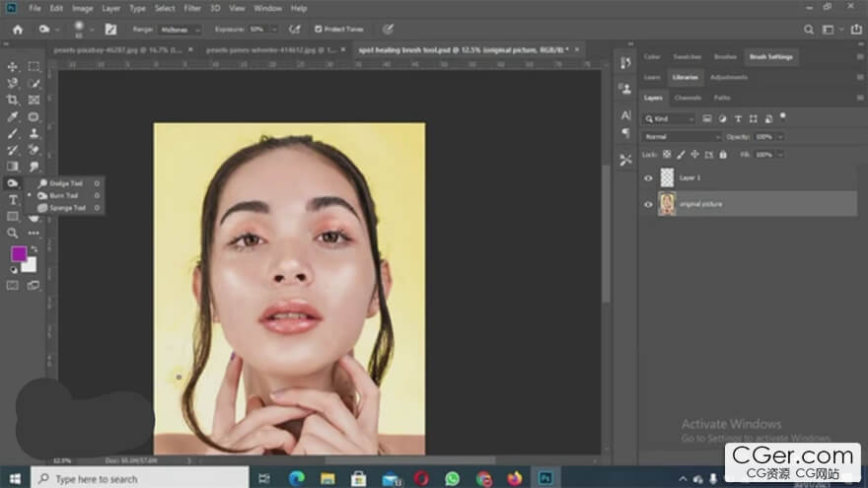868x488 pixels.
Task: Choose Sponge Tool from the flyout
Action: coord(67,208)
